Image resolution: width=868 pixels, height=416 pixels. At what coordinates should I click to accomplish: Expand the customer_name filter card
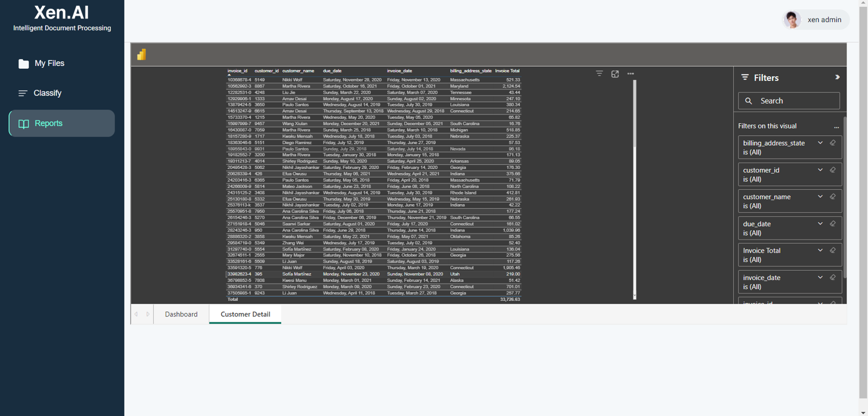[x=820, y=196]
